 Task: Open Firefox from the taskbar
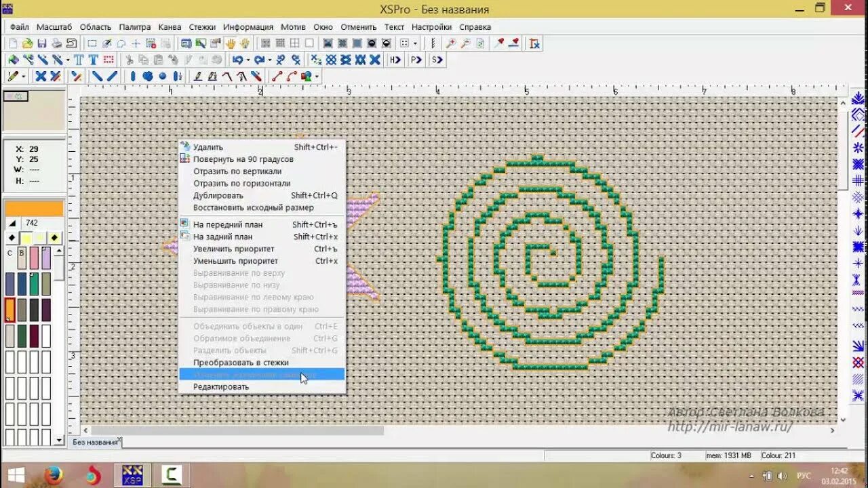[54, 475]
